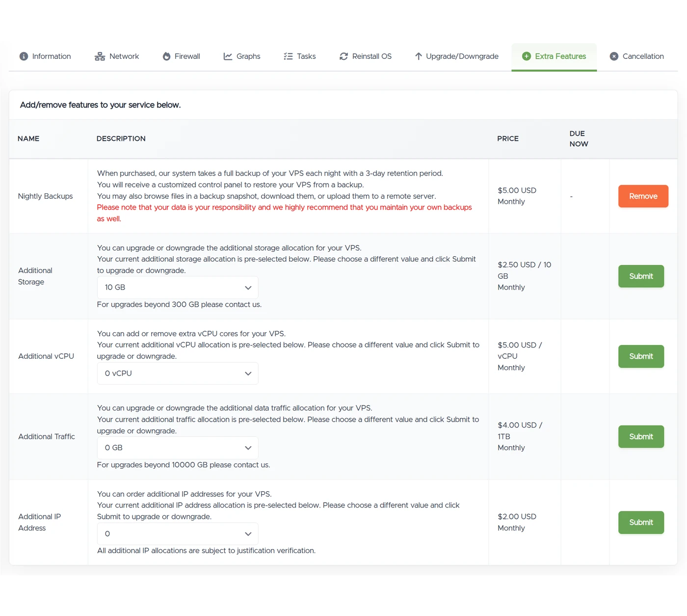Image resolution: width=687 pixels, height=616 pixels.
Task: Click the DESCRIPTION column header
Action: click(121, 139)
